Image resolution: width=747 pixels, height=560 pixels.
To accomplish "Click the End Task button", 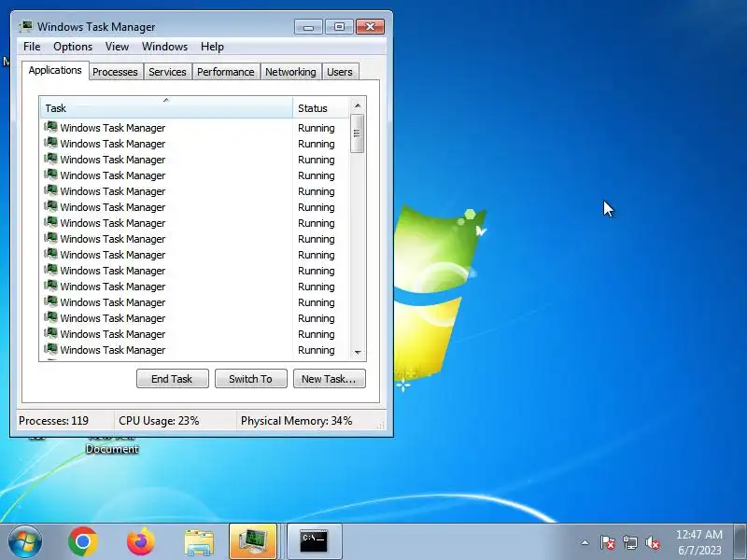I will point(172,379).
